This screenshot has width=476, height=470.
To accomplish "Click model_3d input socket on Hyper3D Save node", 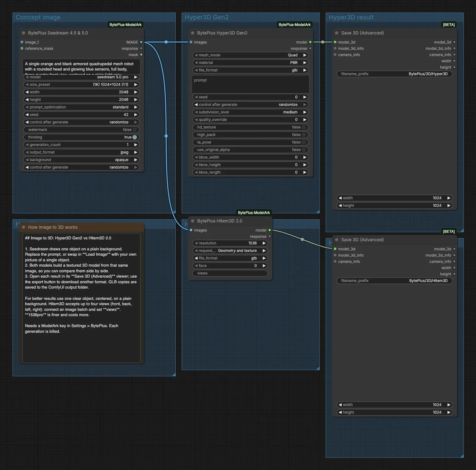I will click(335, 42).
